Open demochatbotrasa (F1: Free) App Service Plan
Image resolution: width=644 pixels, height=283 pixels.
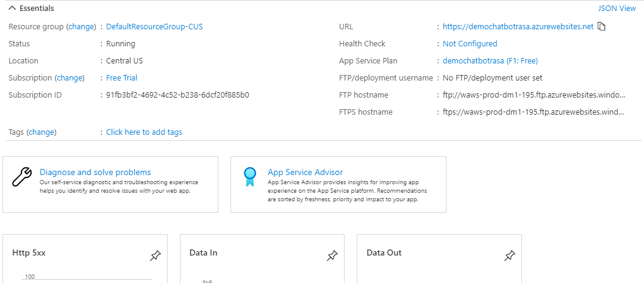coord(490,61)
